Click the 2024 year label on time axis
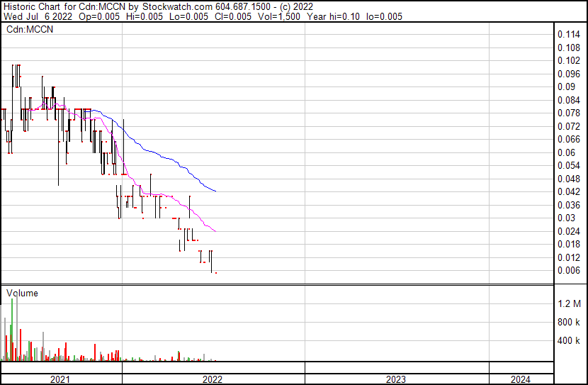 coord(521,379)
